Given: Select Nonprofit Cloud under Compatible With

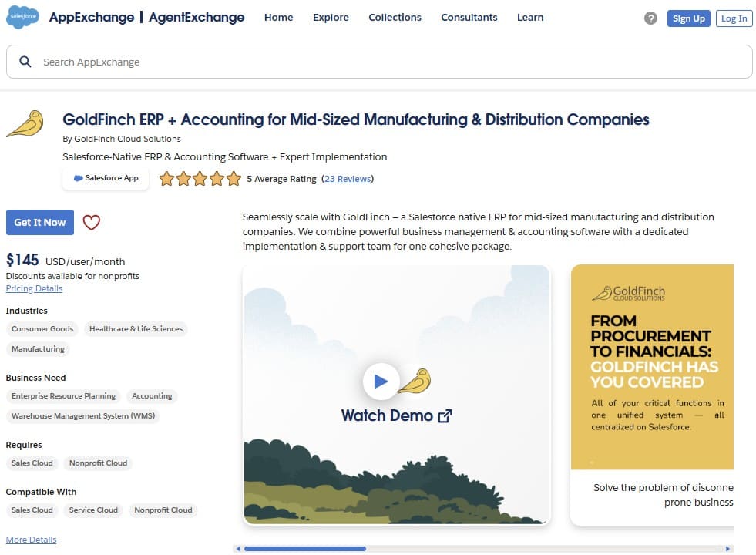Looking at the screenshot, I should (x=163, y=510).
